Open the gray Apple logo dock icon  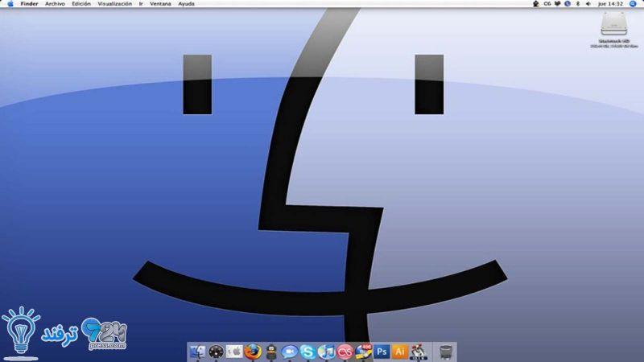pyautogui.click(x=234, y=352)
